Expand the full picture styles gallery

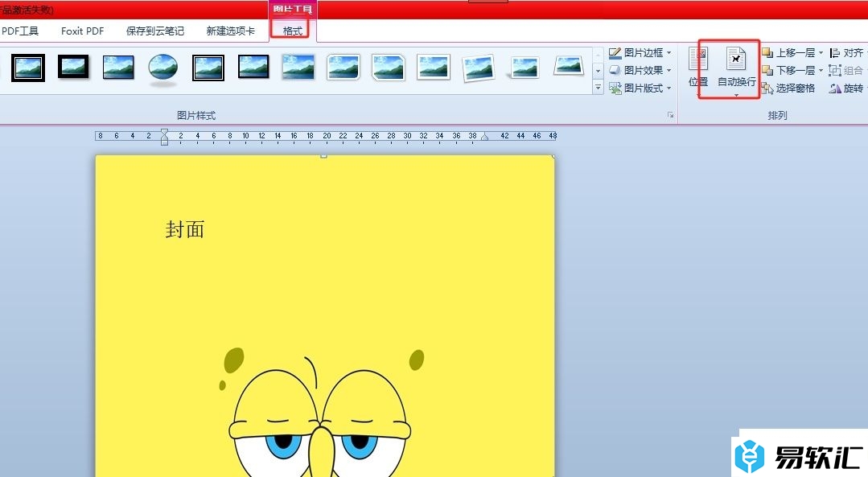pos(598,88)
